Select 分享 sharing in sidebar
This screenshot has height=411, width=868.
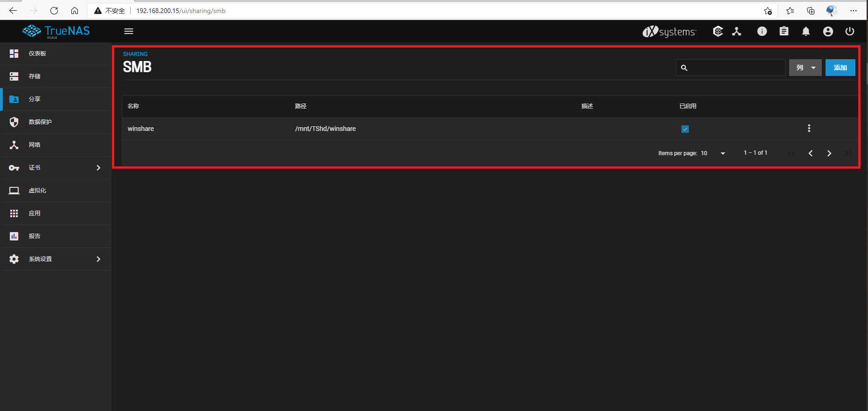pyautogui.click(x=56, y=99)
